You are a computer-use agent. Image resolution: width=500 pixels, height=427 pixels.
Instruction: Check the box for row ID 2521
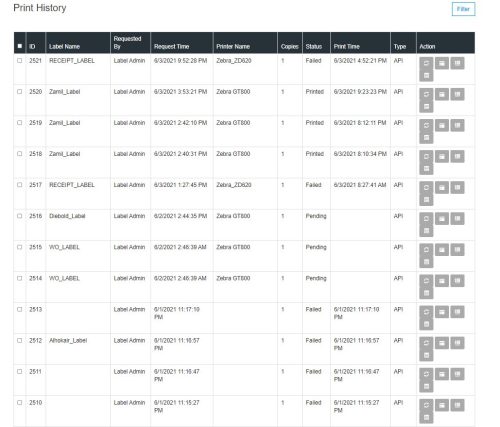click(x=20, y=61)
